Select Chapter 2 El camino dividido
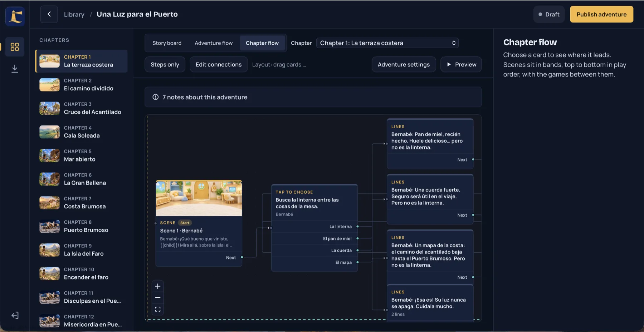 (x=82, y=85)
